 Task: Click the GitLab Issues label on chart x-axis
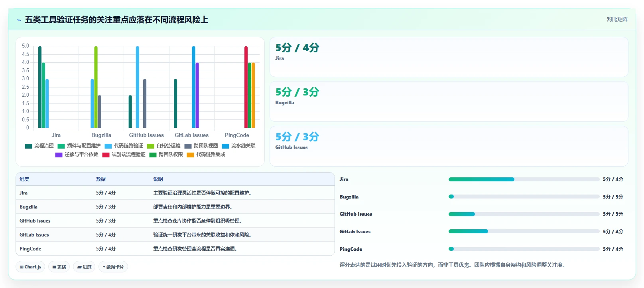pyautogui.click(x=192, y=135)
